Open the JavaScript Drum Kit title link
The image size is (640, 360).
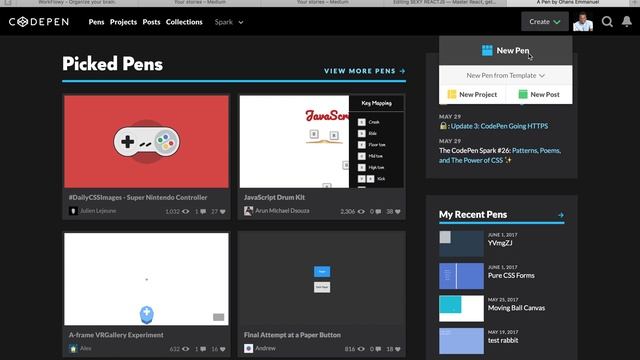[274, 197]
